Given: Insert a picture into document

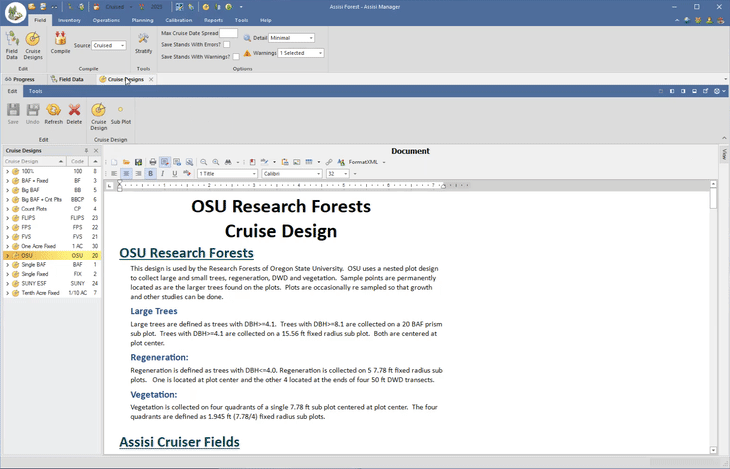Looking at the screenshot, I should tap(297, 162).
